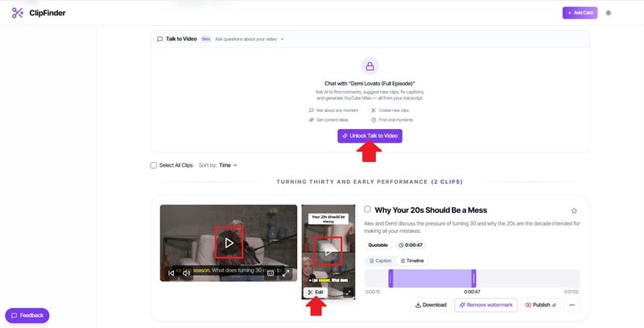Click the ClipFinder scissors logo
Image resolution: width=644 pixels, height=328 pixels.
pyautogui.click(x=17, y=13)
